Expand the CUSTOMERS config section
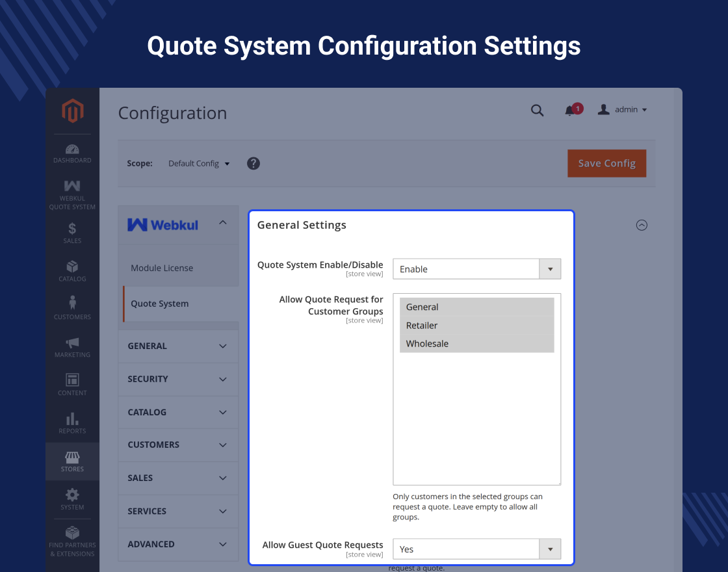 pos(178,445)
